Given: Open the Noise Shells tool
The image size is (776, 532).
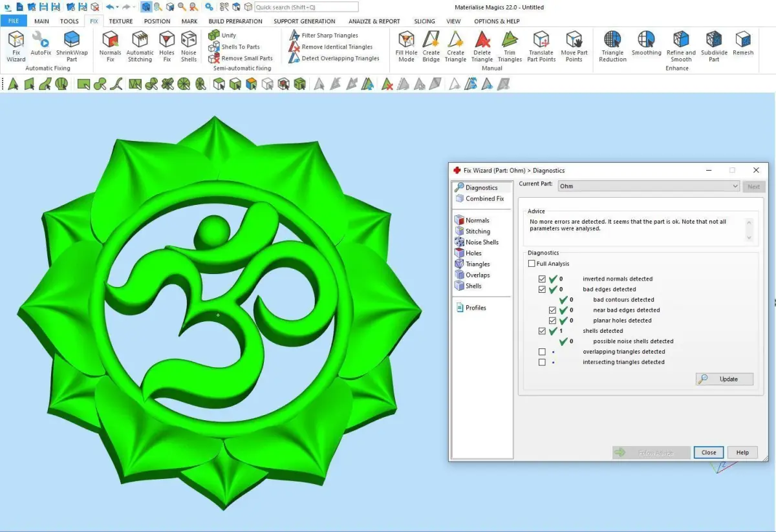Looking at the screenshot, I should point(189,46).
